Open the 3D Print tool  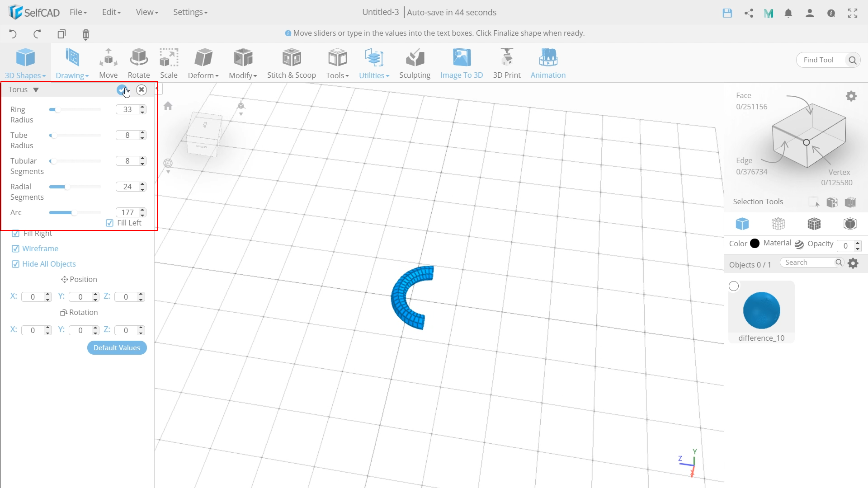507,63
